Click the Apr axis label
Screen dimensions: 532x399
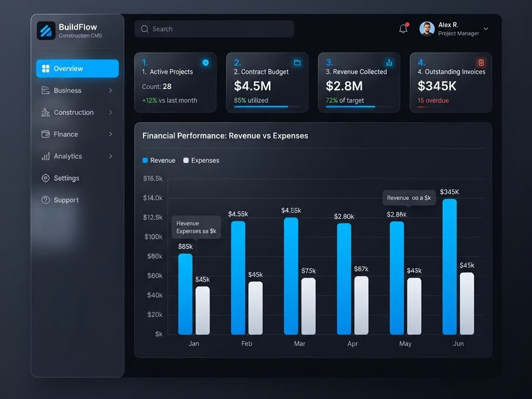(x=353, y=343)
